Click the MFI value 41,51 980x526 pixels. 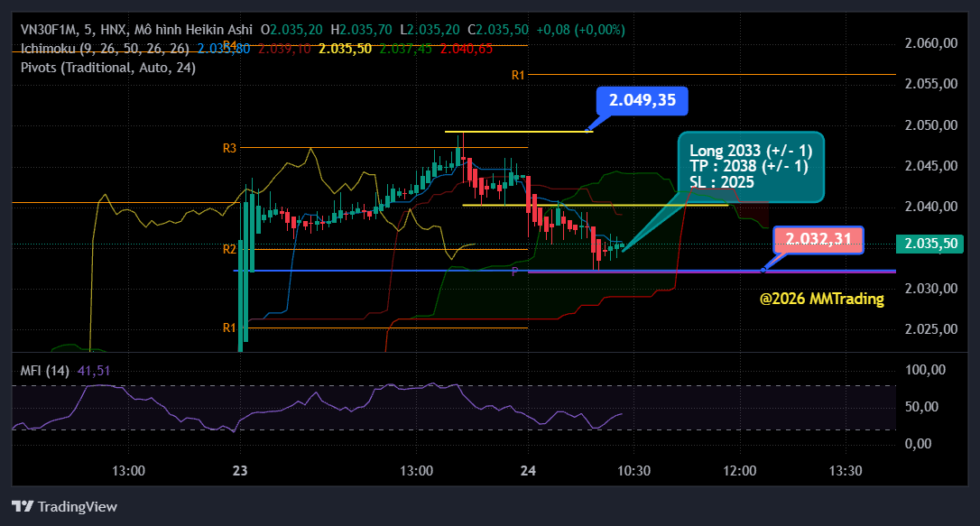pyautogui.click(x=94, y=371)
